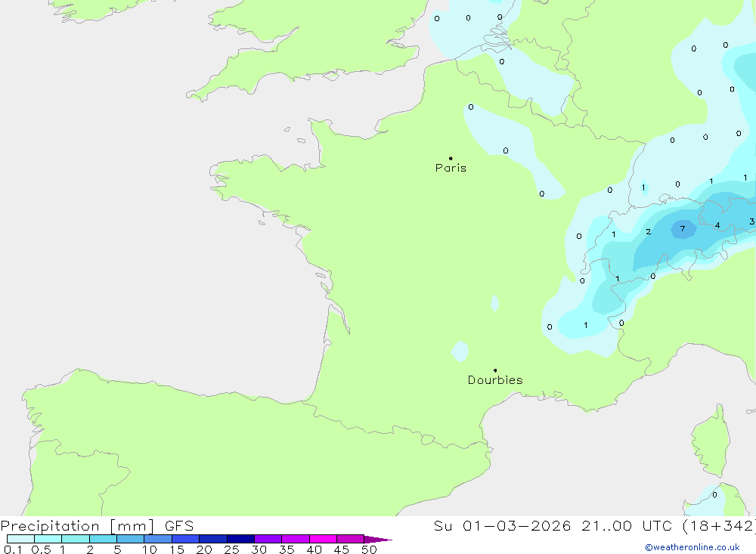Pick the 1–2 mm legend color swatch
The height and width of the screenshot is (554, 756).
76,539
